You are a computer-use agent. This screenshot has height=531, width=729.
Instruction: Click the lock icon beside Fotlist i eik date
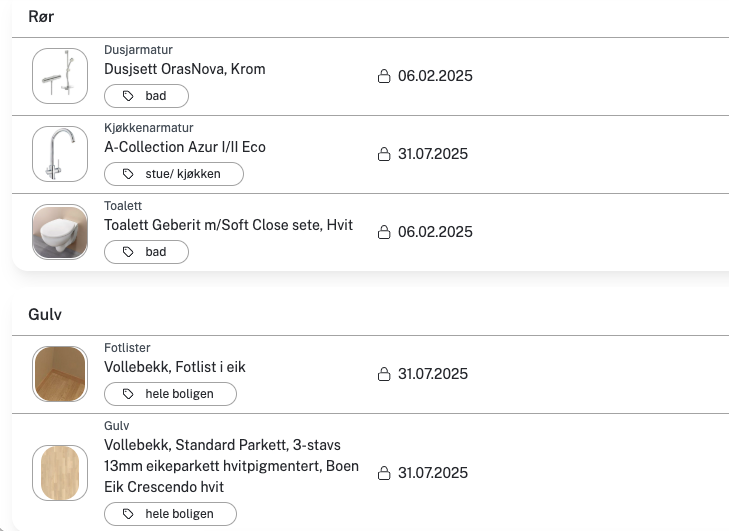(x=384, y=374)
